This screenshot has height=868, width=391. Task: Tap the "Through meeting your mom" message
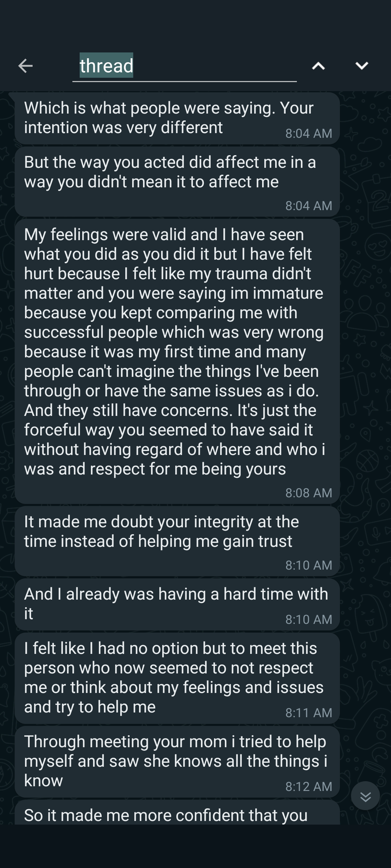coord(175,761)
